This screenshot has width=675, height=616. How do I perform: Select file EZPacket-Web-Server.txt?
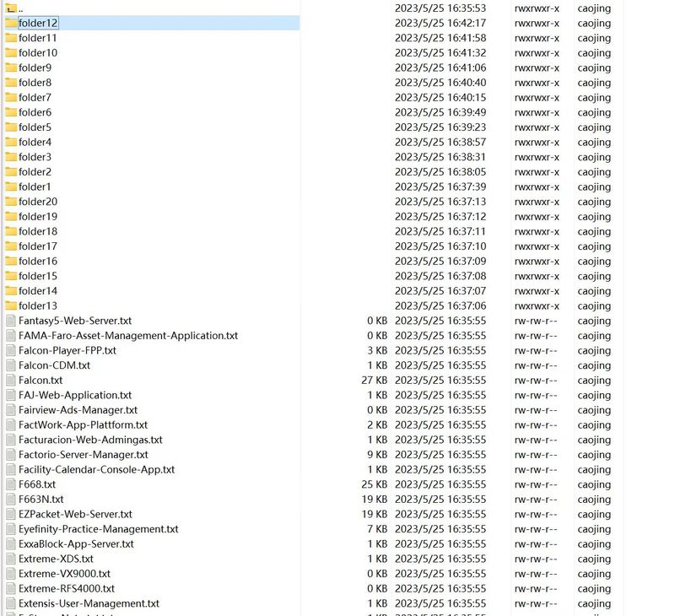click(75, 514)
